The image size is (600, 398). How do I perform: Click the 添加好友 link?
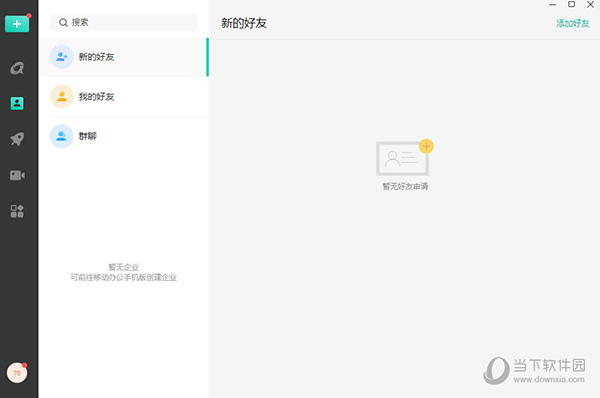coord(572,23)
